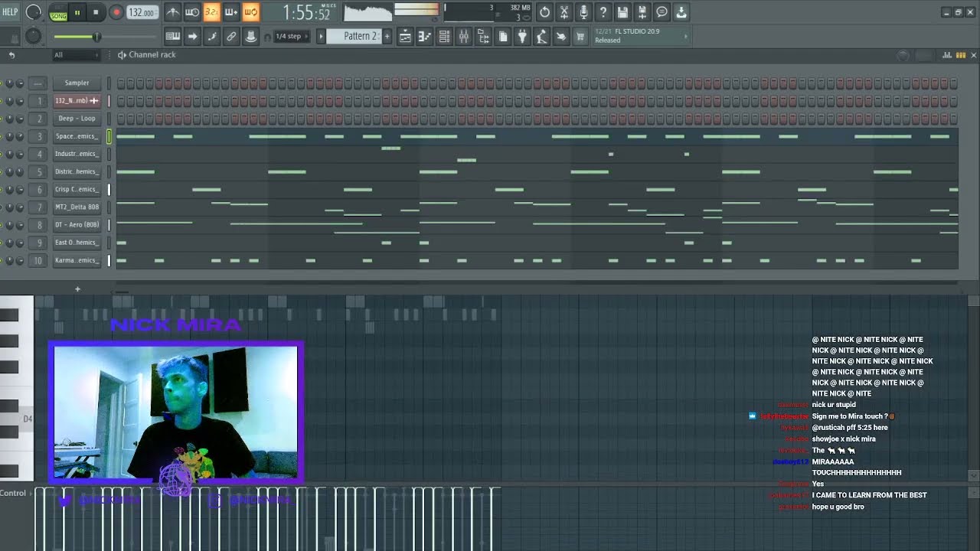The height and width of the screenshot is (551, 980).
Task: Open the Channel rack view icon
Action: pos(444,36)
